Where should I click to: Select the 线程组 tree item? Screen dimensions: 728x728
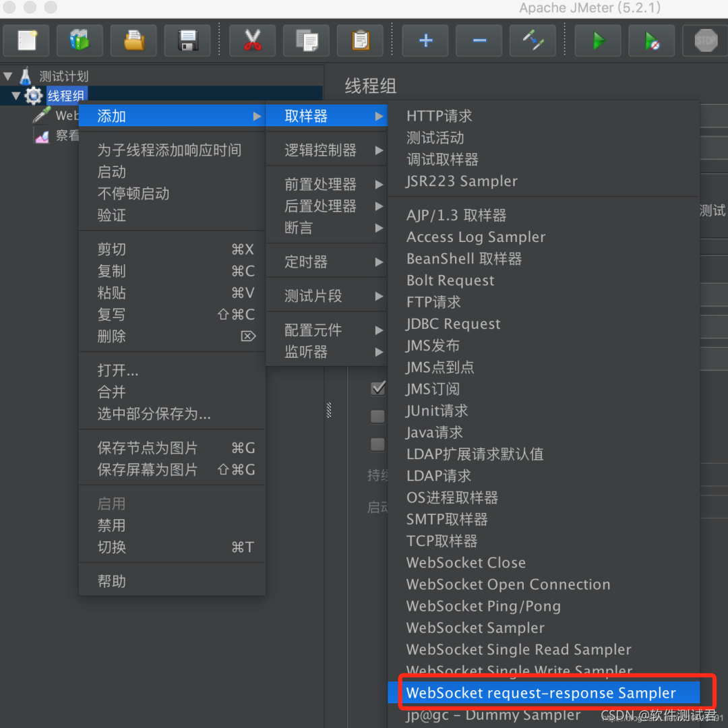click(66, 96)
